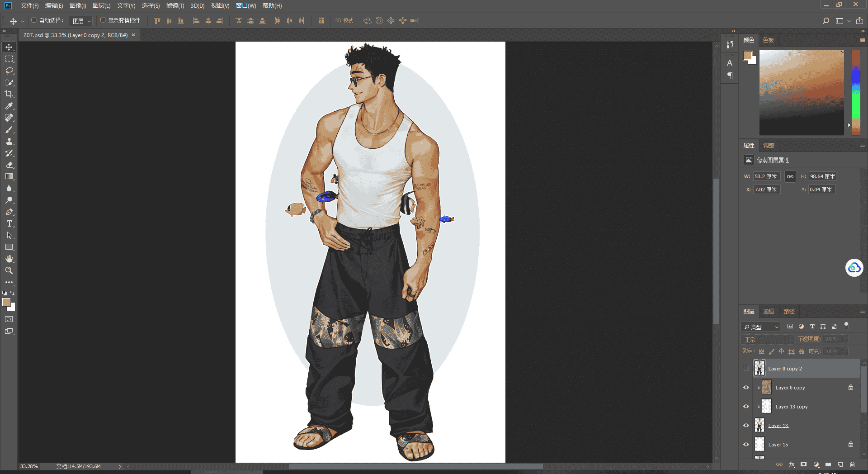The width and height of the screenshot is (868, 474).
Task: Open the 正常 blend mode dropdown
Action: [x=767, y=339]
